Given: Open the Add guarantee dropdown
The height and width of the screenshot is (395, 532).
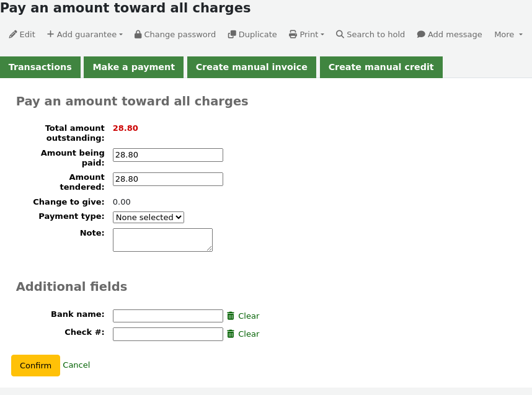Looking at the screenshot, I should [85, 34].
